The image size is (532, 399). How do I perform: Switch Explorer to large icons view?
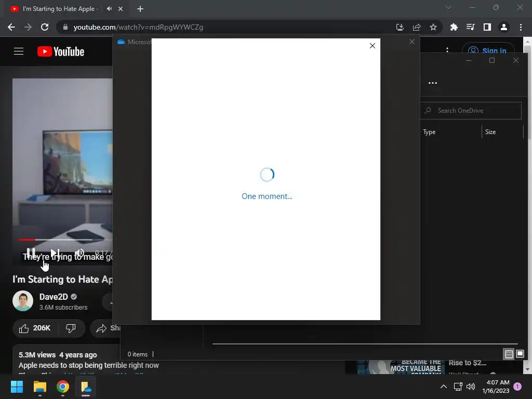[520, 354]
